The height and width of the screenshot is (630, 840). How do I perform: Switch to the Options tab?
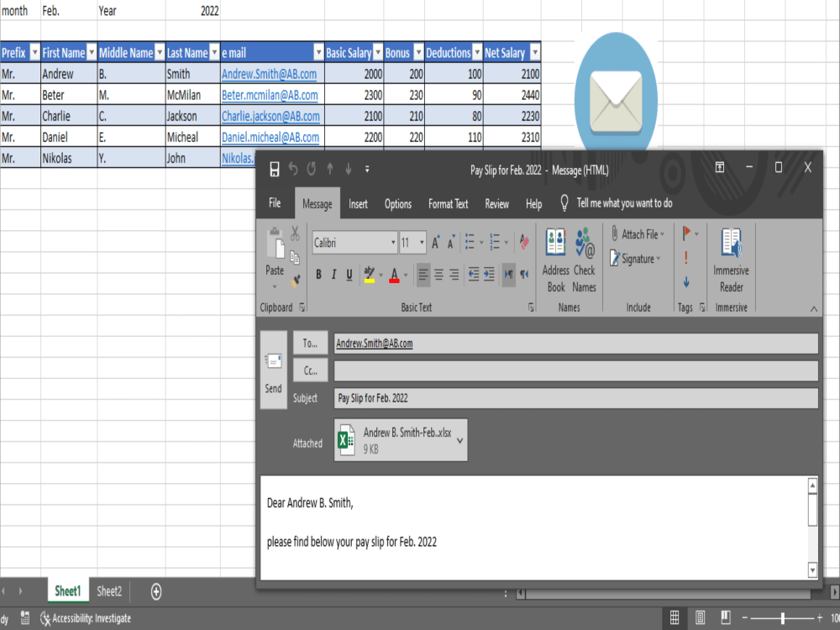(x=398, y=203)
